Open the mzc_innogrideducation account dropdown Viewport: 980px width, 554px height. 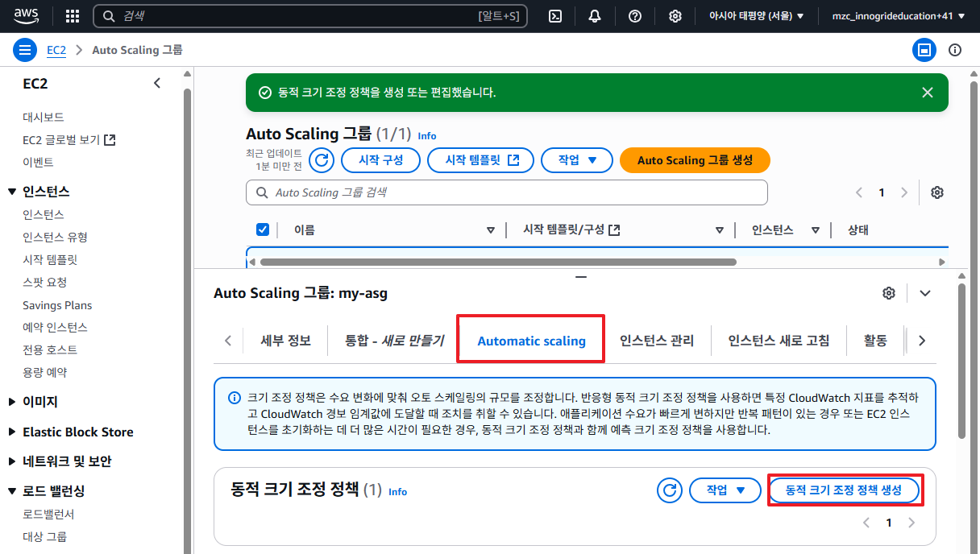[x=899, y=16]
